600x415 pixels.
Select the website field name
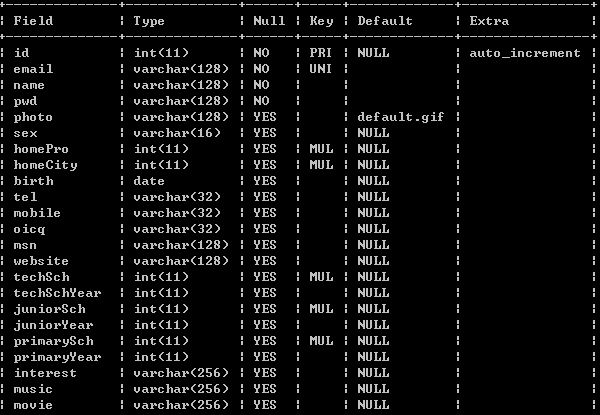point(41,261)
